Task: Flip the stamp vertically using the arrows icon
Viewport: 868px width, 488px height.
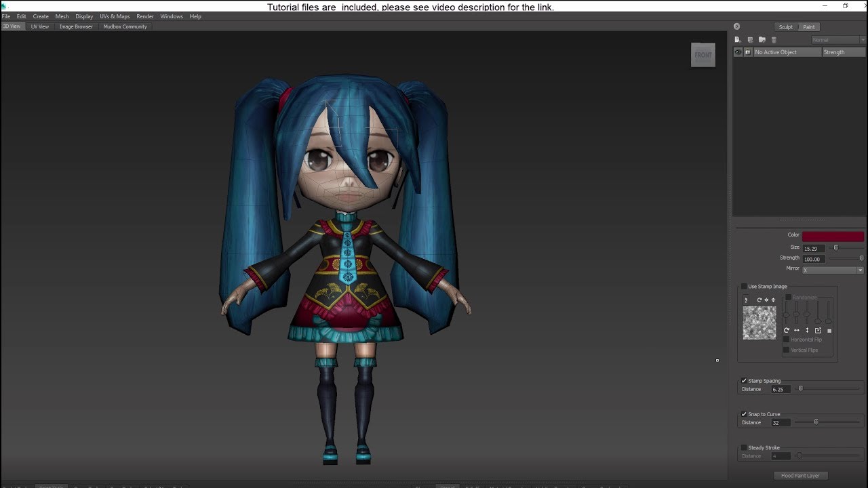Action: 807,330
